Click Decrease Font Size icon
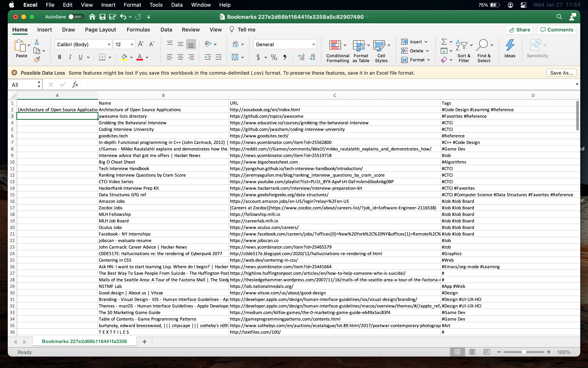 [152, 44]
